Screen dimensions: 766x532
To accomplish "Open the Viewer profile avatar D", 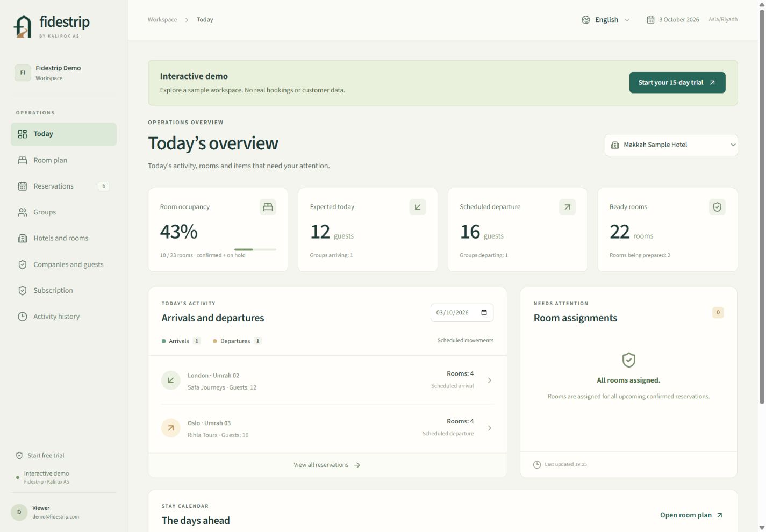I will coord(19,512).
